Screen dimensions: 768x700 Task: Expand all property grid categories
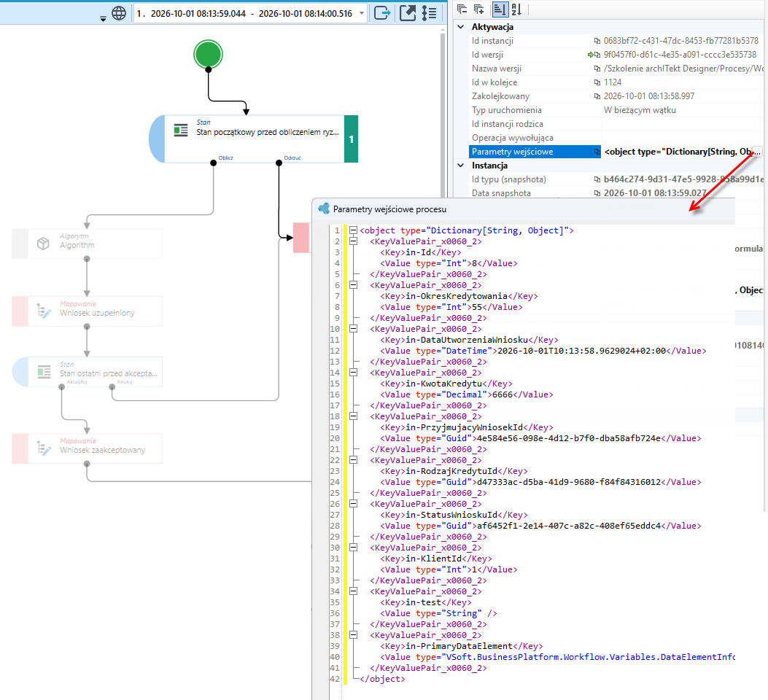479,9
